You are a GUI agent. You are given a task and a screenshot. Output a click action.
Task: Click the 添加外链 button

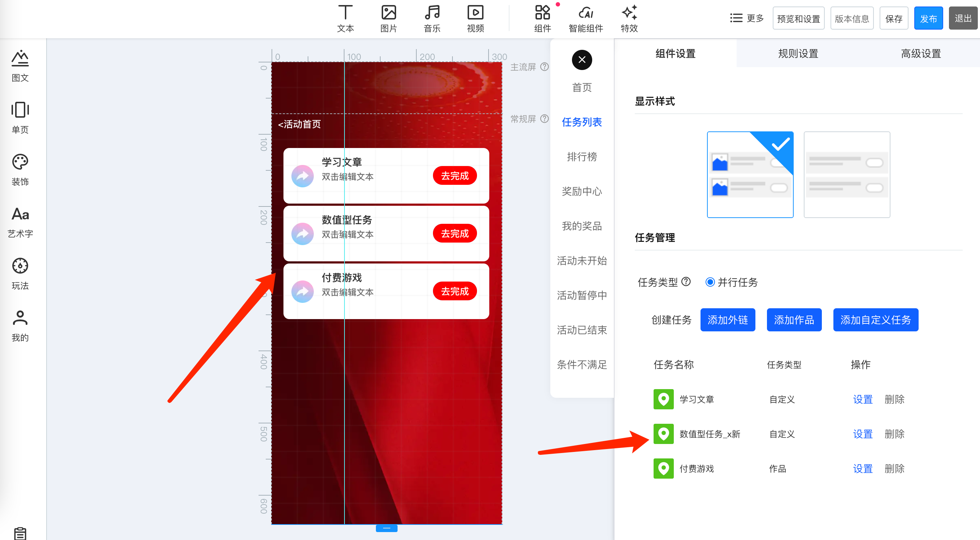pyautogui.click(x=727, y=320)
